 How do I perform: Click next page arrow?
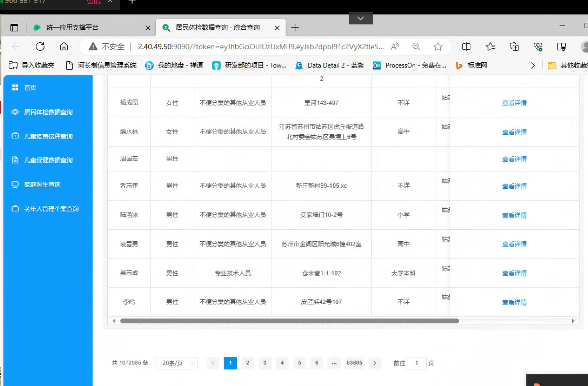tap(375, 363)
